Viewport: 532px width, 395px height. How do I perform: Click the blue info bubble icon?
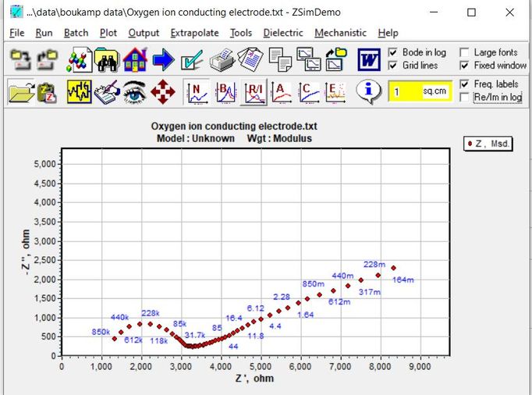(368, 91)
